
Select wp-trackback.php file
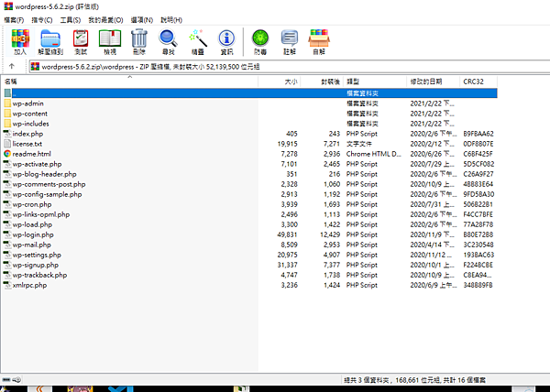39,275
